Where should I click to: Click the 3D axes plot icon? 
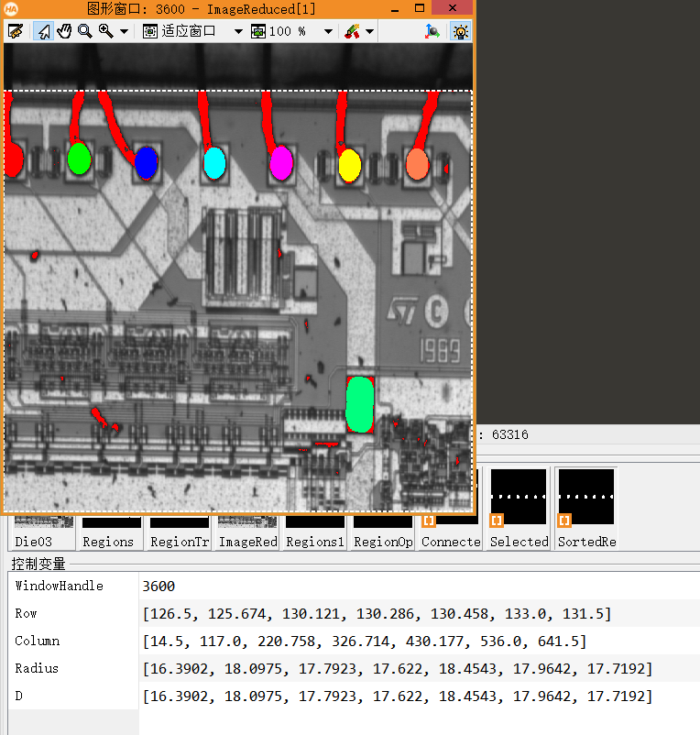(432, 31)
